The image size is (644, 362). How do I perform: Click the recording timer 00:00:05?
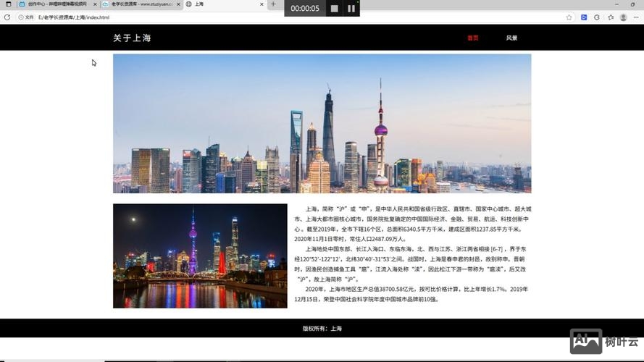[305, 8]
